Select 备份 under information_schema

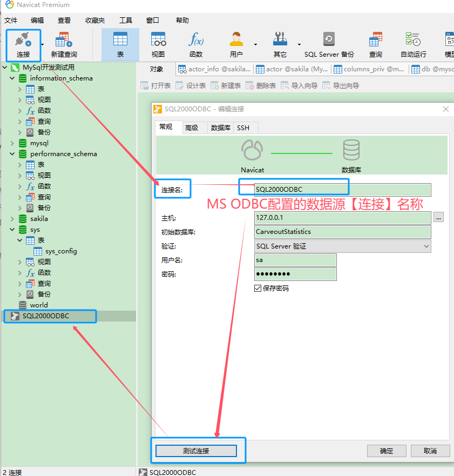coord(44,132)
